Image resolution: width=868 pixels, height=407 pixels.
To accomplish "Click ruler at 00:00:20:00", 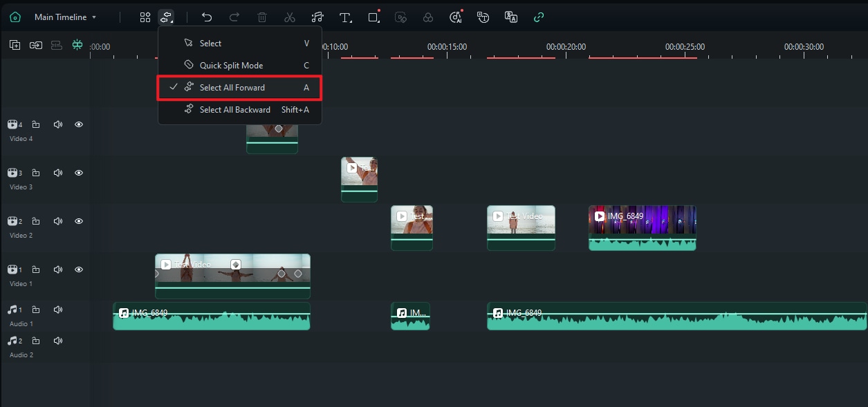I will pos(566,47).
